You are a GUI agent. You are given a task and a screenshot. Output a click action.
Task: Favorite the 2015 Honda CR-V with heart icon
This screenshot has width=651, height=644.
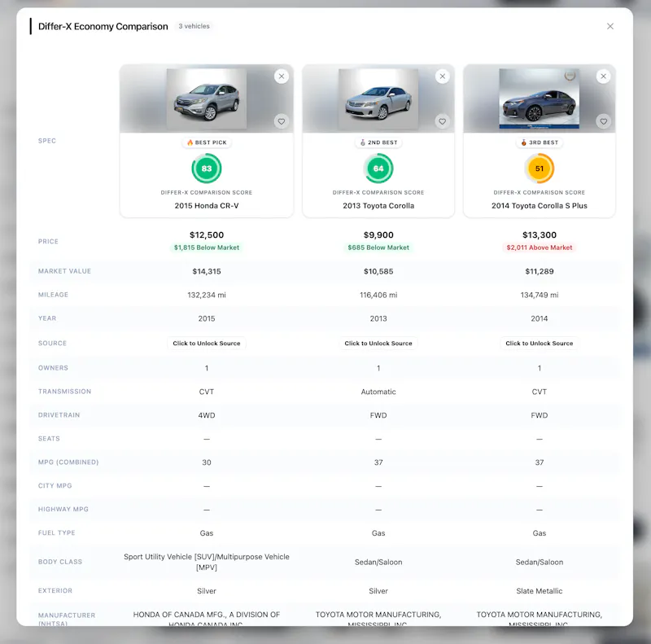click(x=282, y=121)
